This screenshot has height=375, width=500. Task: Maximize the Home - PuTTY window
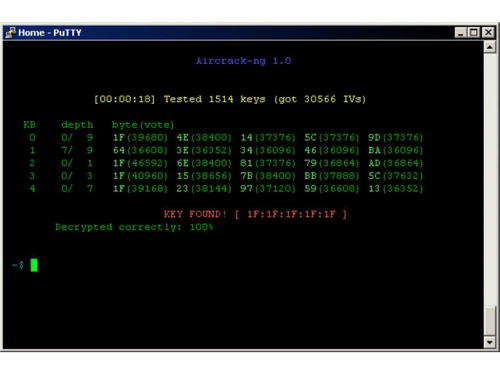coord(473,32)
